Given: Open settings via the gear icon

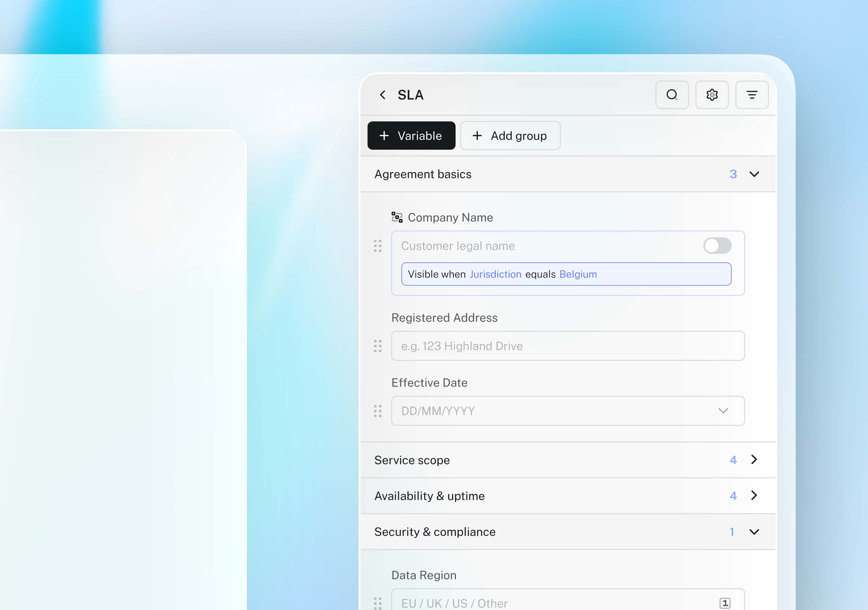Looking at the screenshot, I should [712, 95].
